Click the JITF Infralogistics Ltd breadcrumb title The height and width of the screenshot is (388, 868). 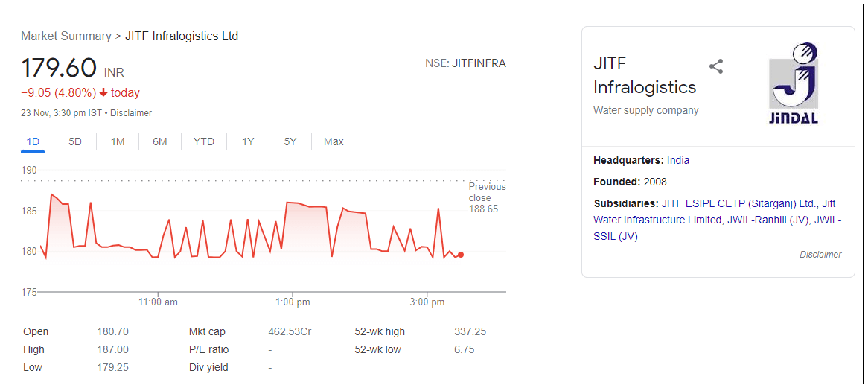pos(182,36)
